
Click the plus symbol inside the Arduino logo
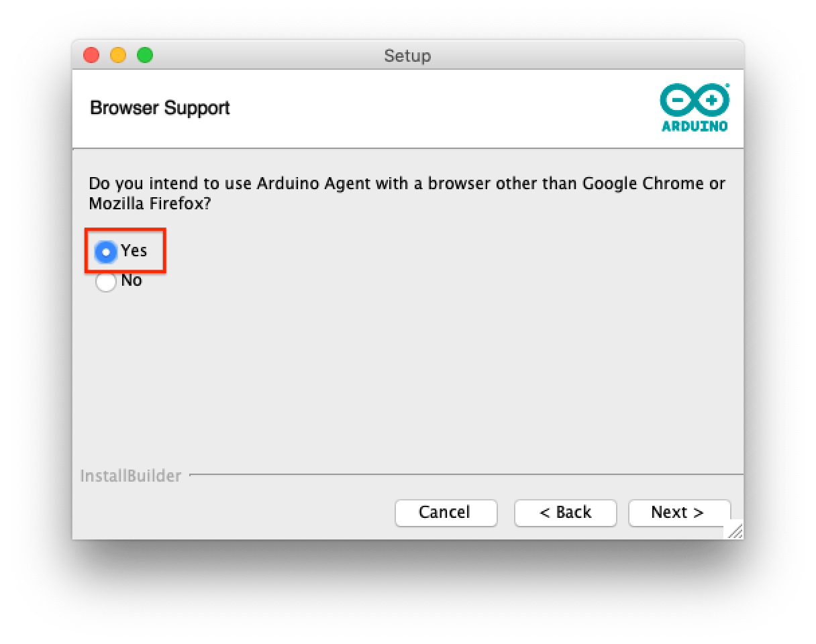tap(712, 101)
